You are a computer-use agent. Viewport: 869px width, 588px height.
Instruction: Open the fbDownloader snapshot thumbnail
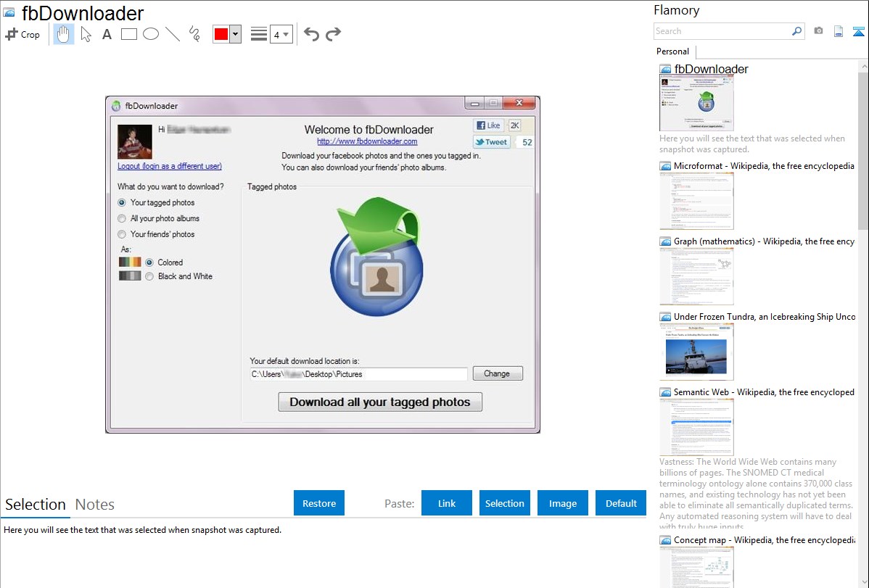(696, 103)
